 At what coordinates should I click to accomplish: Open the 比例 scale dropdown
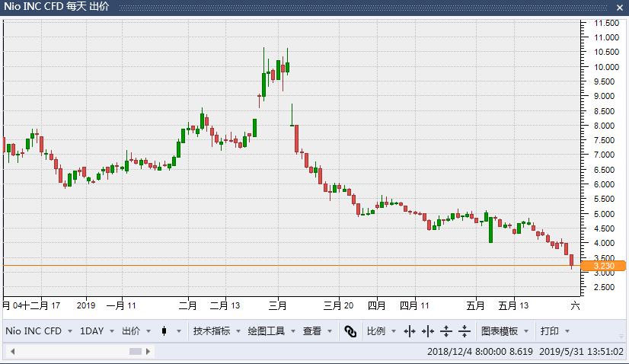click(x=381, y=331)
